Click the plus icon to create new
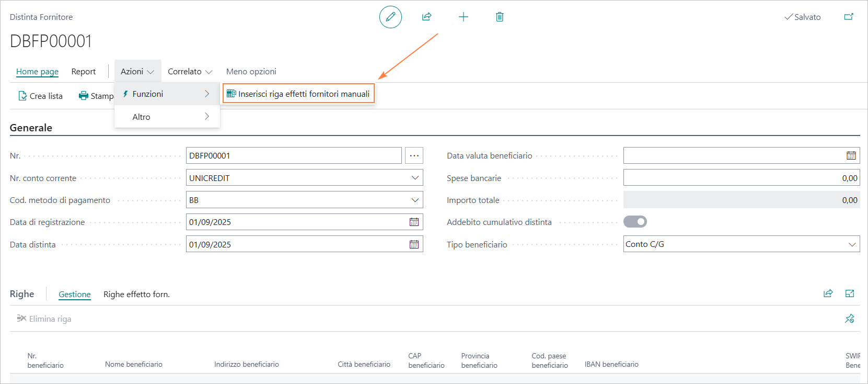Viewport: 868px width, 384px height. click(463, 17)
